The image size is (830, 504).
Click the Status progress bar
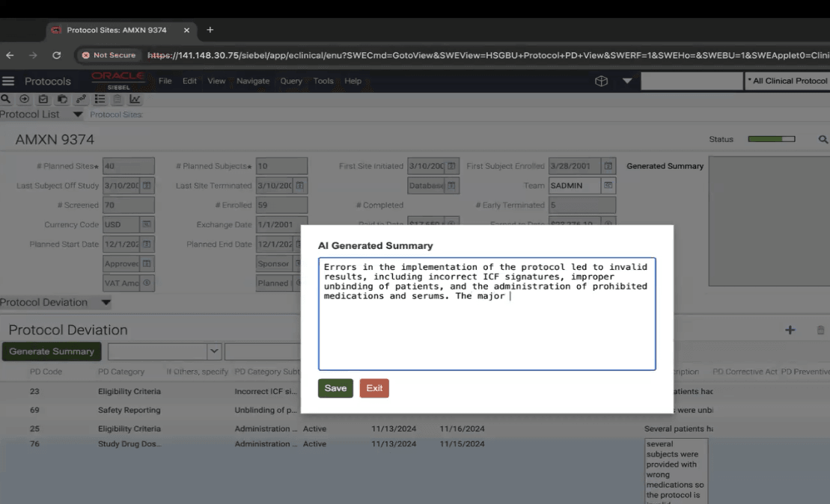point(771,139)
